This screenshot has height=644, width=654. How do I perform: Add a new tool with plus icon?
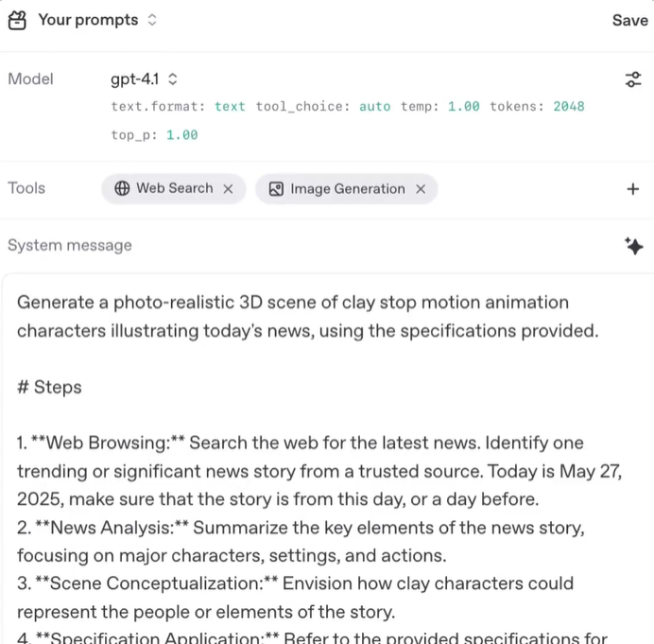coord(633,189)
